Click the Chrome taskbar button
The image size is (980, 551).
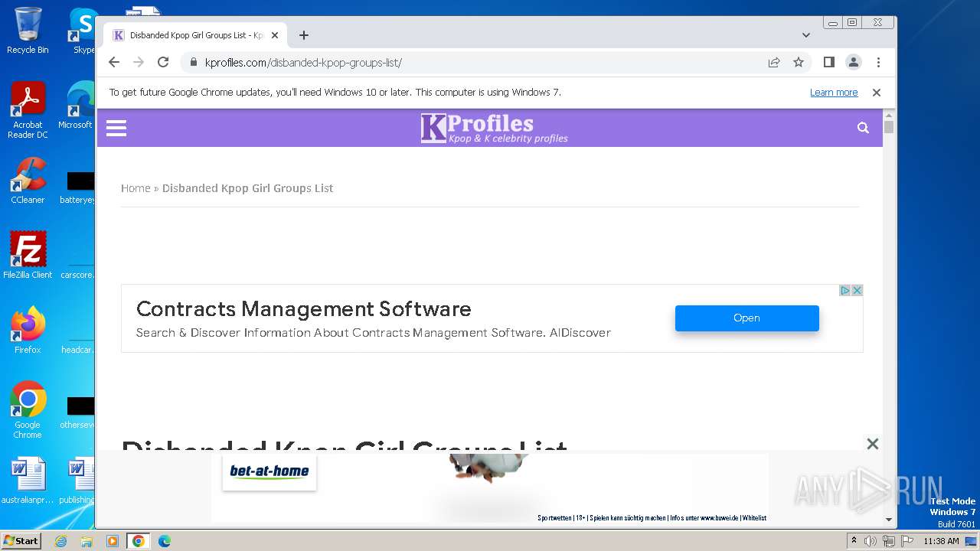pos(138,541)
